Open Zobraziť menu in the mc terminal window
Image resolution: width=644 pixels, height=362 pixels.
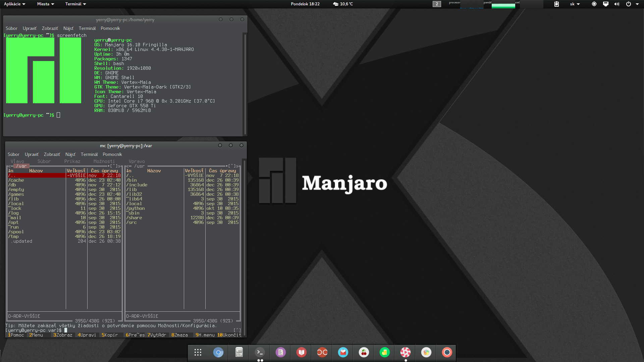[x=52, y=155]
